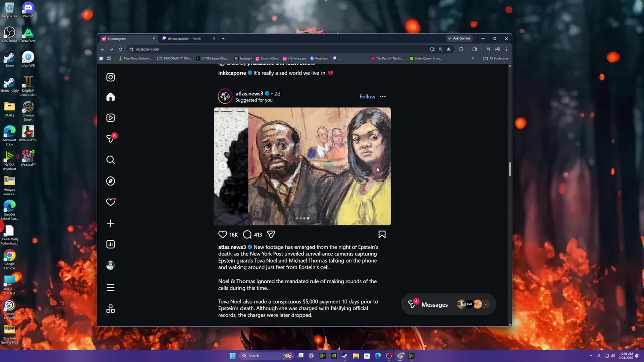Open atlas.news3 username in caption
The height and width of the screenshot is (362, 644).
(x=232, y=247)
